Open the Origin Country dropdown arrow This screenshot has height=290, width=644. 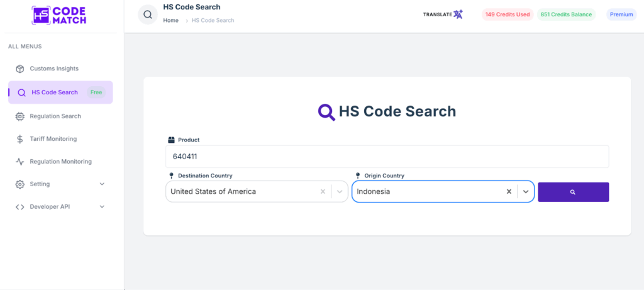(x=526, y=191)
